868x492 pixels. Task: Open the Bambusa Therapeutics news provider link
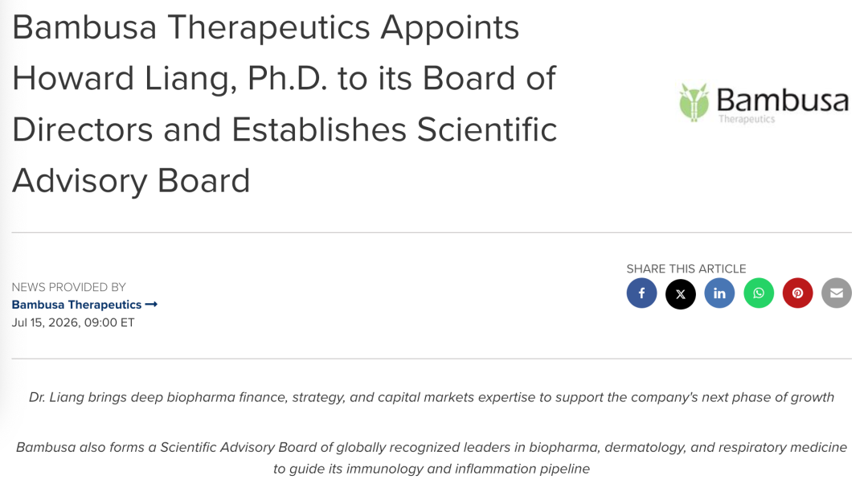click(x=76, y=305)
